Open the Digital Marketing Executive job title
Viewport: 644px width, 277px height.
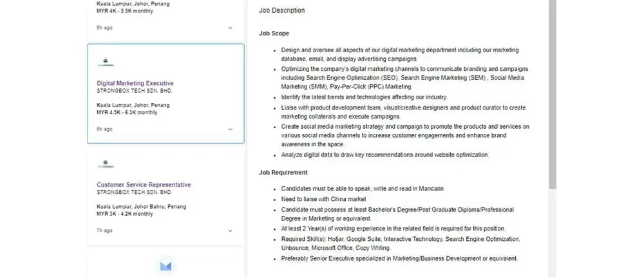point(135,83)
